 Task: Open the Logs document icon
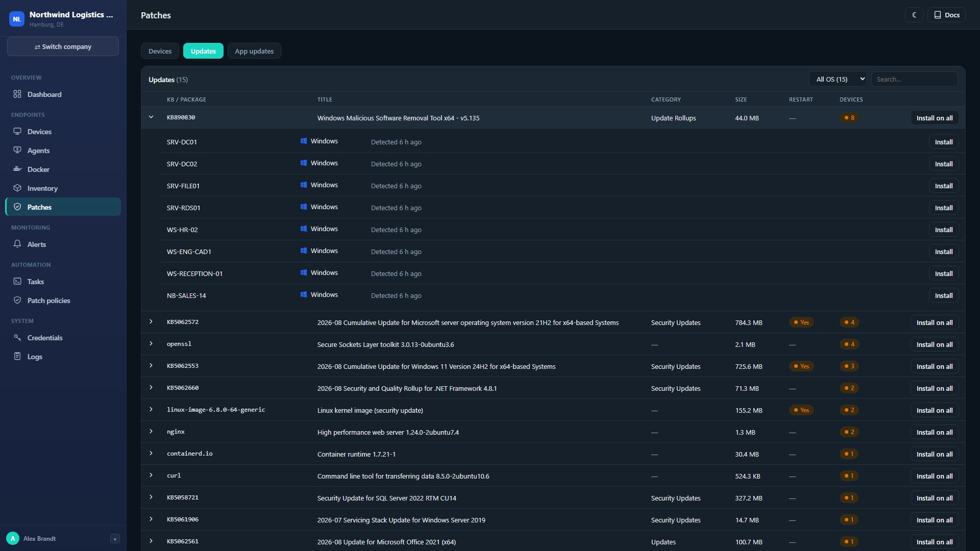coord(17,357)
